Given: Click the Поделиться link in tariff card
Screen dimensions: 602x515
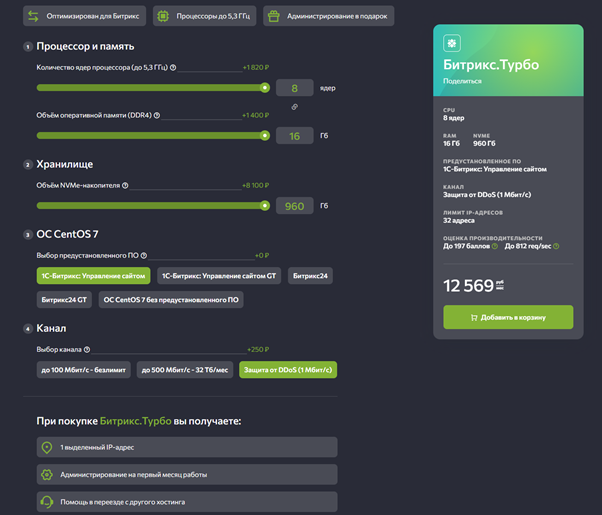Looking at the screenshot, I should point(463,81).
